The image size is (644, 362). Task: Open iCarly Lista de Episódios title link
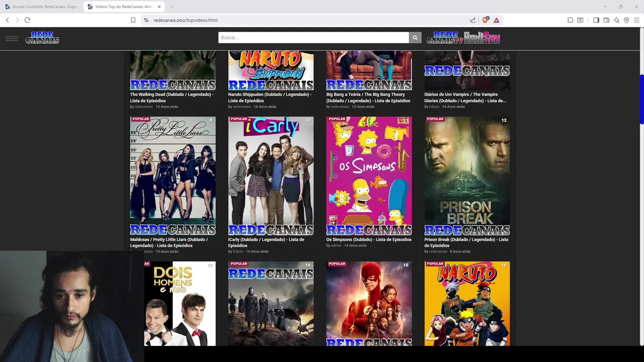[266, 242]
